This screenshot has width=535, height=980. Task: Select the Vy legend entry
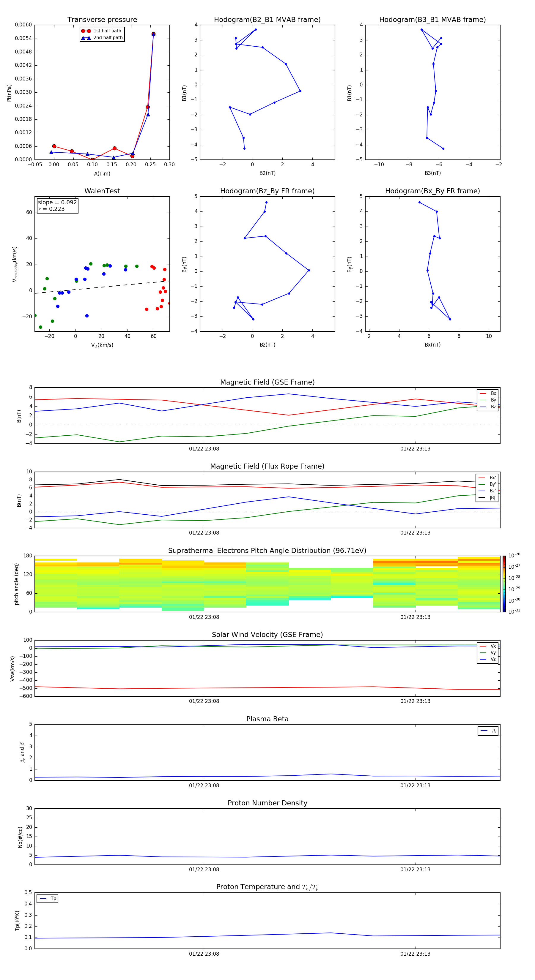click(x=488, y=653)
